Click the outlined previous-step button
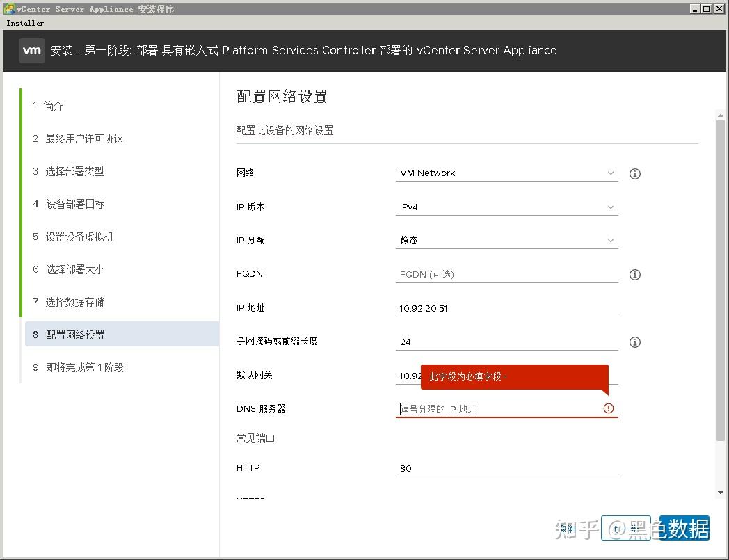This screenshot has height=560, width=729. pyautogui.click(x=625, y=529)
